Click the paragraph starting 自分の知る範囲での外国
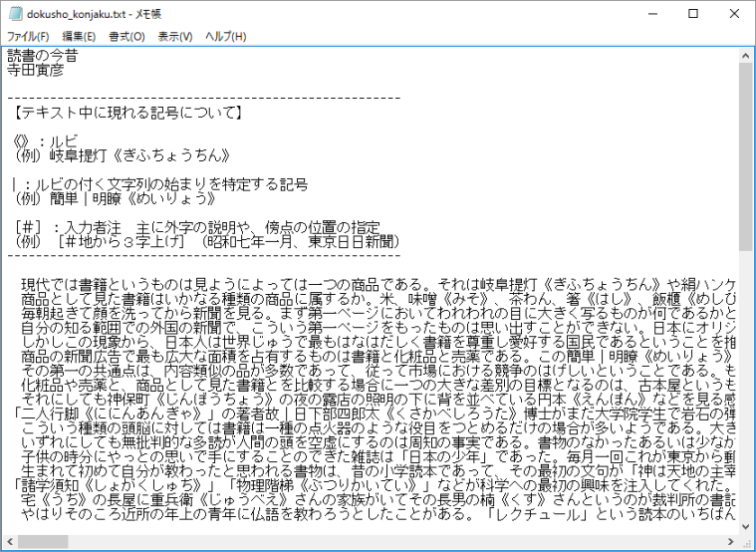The width and height of the screenshot is (756, 552). (x=378, y=328)
